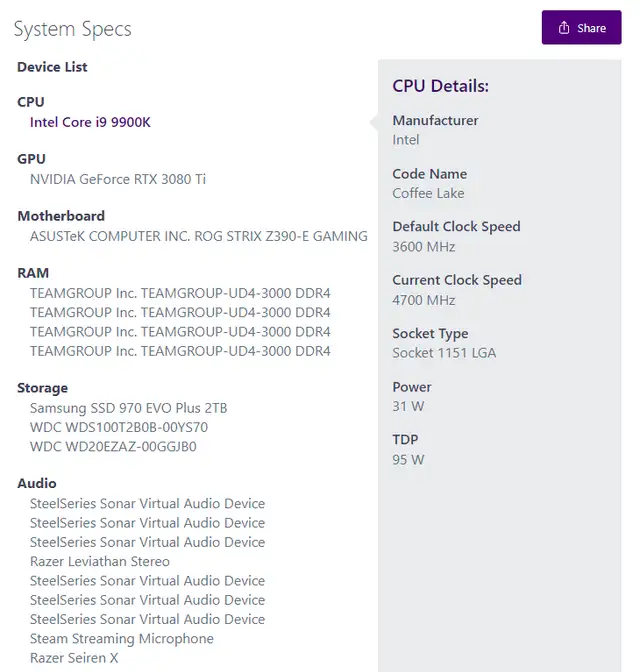
Task: Select the third TEAMGROUP-UD4-3000 DDR4 module
Action: (x=180, y=332)
